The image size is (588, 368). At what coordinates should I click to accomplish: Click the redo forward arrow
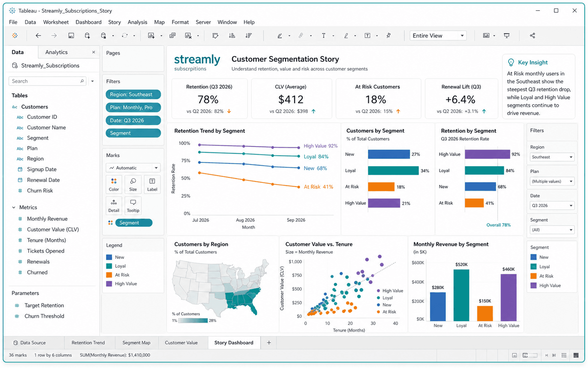click(54, 36)
